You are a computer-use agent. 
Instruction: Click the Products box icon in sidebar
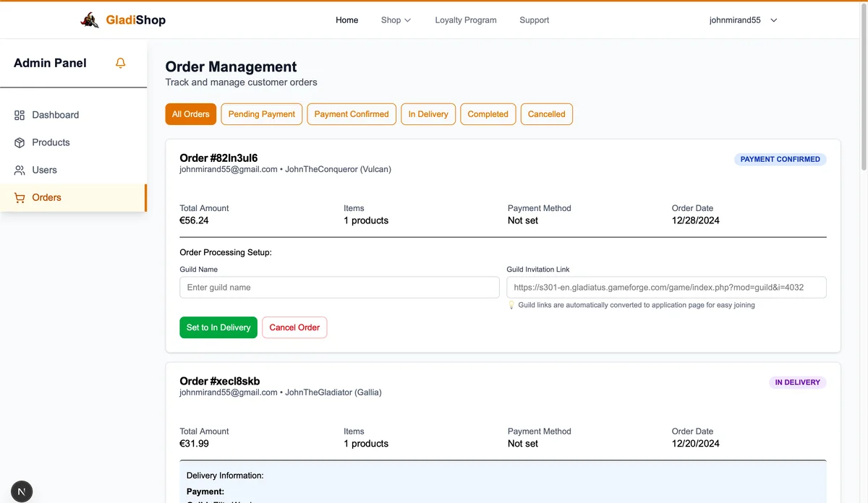[20, 142]
